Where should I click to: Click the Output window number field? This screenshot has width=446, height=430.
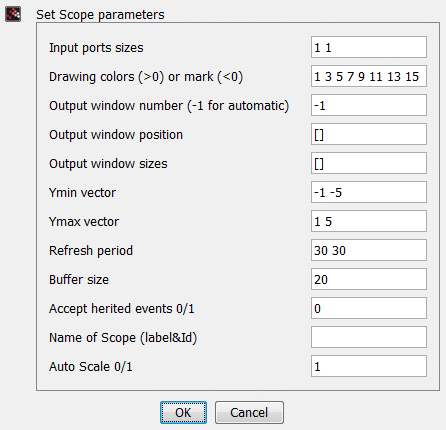pyautogui.click(x=369, y=105)
